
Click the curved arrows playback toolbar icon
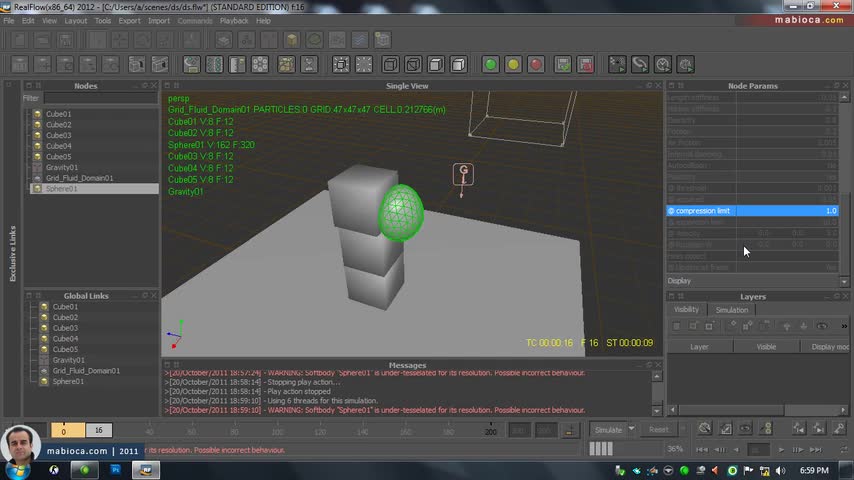[x=640, y=65]
